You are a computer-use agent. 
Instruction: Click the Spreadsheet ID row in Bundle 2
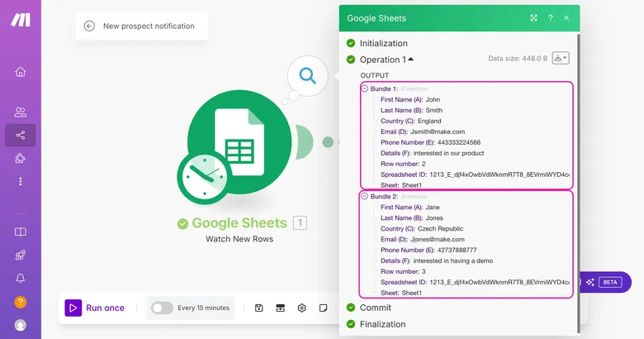pos(475,282)
